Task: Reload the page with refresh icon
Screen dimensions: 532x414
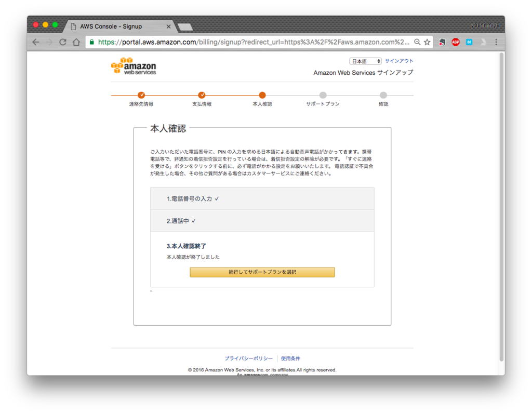Action: 63,42
